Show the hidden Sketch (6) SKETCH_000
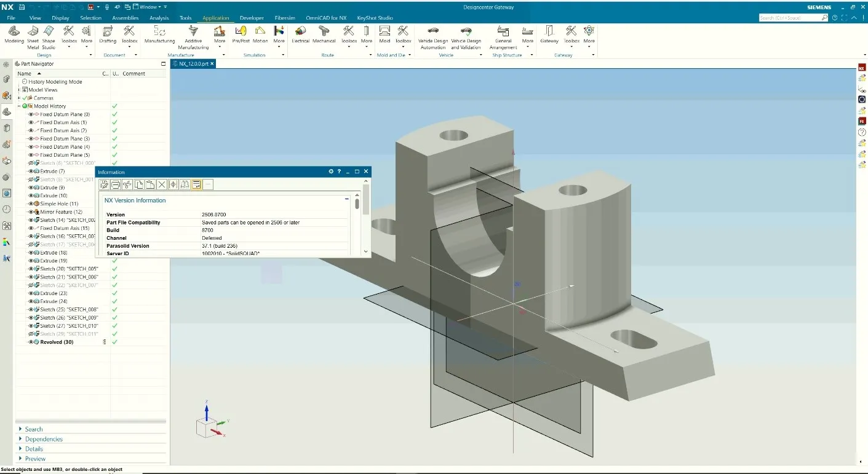The width and height of the screenshot is (868, 474). point(31,163)
